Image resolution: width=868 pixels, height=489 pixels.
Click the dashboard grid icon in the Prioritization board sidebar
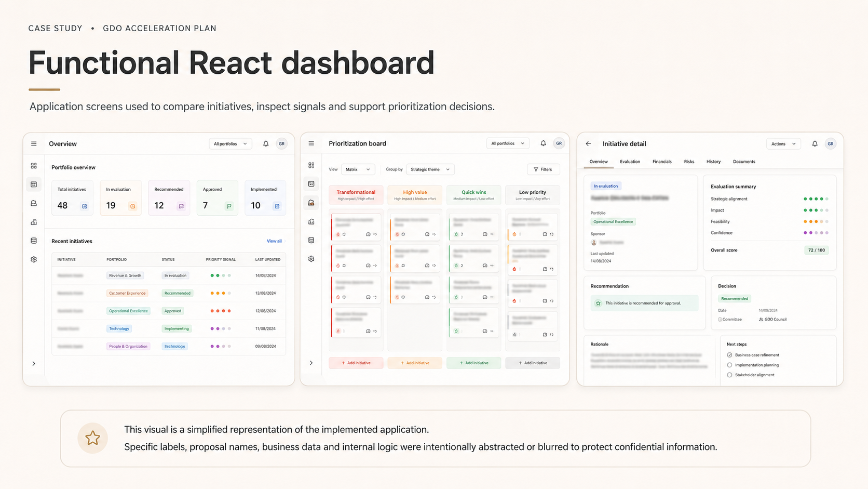pyautogui.click(x=311, y=165)
